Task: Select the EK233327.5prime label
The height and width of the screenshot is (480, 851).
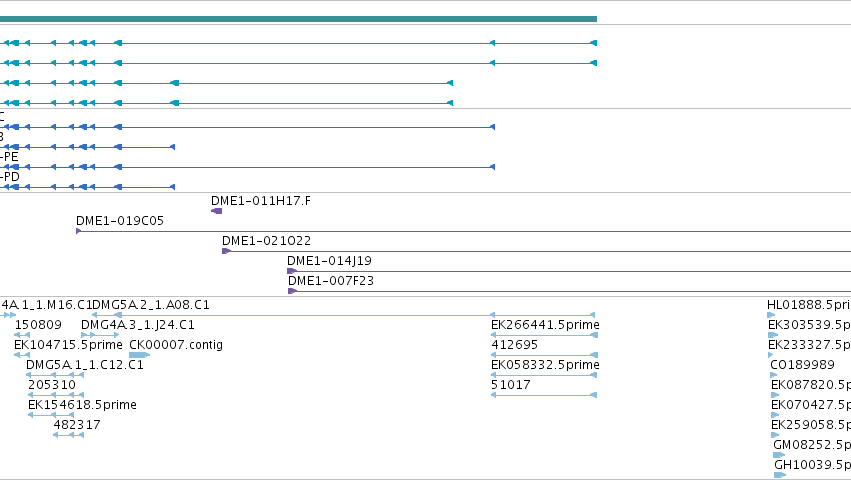Action: click(809, 345)
